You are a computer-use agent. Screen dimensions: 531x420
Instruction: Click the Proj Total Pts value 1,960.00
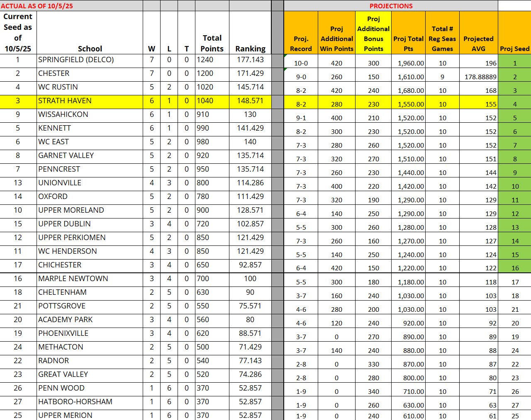point(408,63)
